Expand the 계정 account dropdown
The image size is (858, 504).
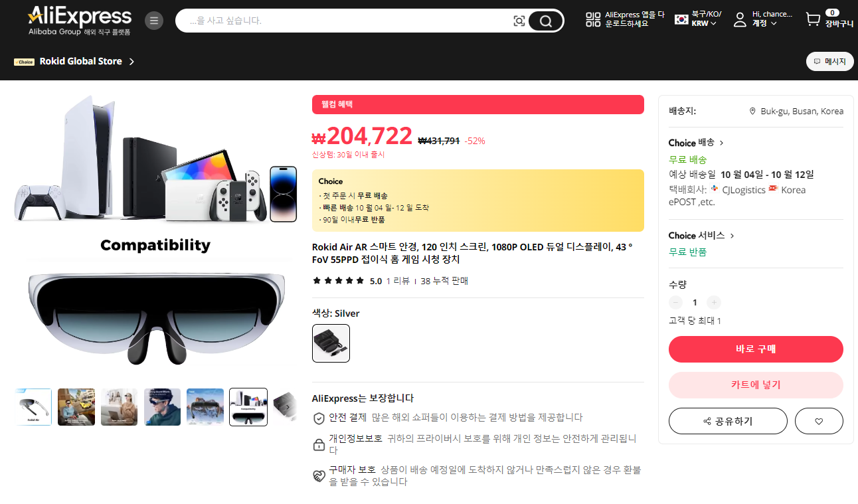pyautogui.click(x=764, y=23)
